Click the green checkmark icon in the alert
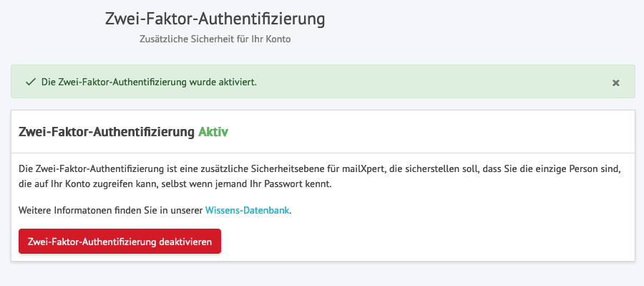The image size is (644, 286). point(30,82)
